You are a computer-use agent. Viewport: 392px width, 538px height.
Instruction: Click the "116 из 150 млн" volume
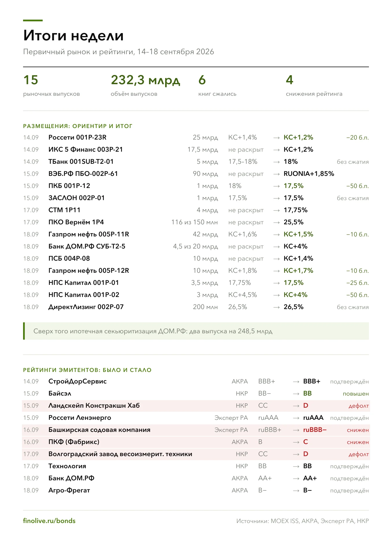point(195,222)
